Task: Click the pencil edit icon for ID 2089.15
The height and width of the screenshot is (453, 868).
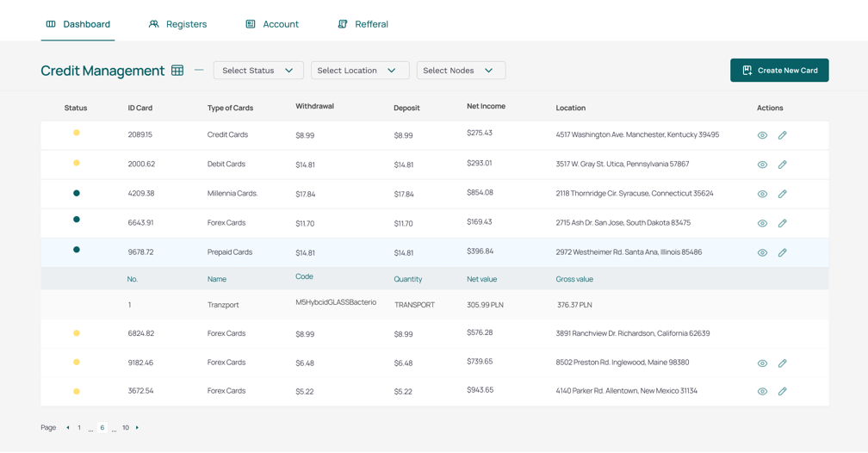Action: tap(782, 135)
